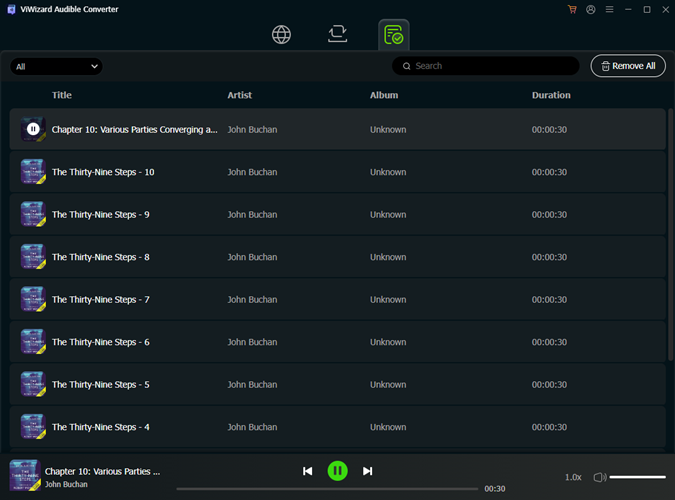Maximize the ViWizard window
The width and height of the screenshot is (675, 500).
[647, 9]
